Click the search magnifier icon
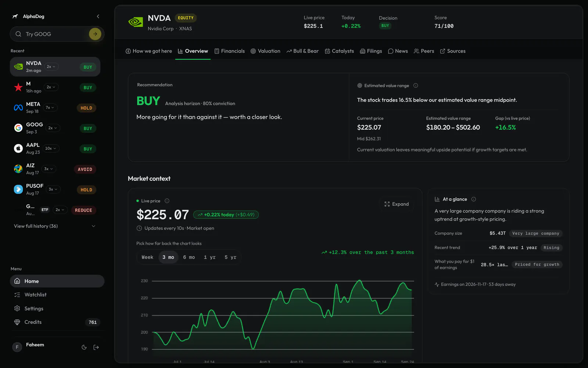Image resolution: width=588 pixels, height=368 pixels. tap(18, 34)
